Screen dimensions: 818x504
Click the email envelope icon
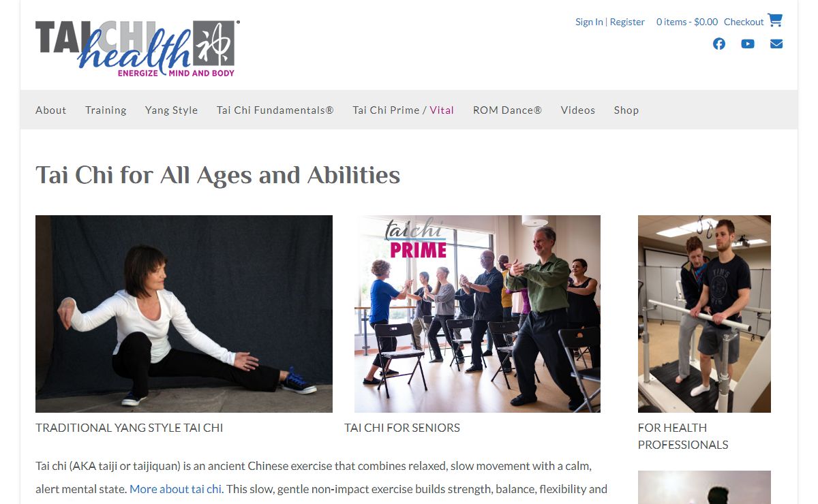click(776, 44)
